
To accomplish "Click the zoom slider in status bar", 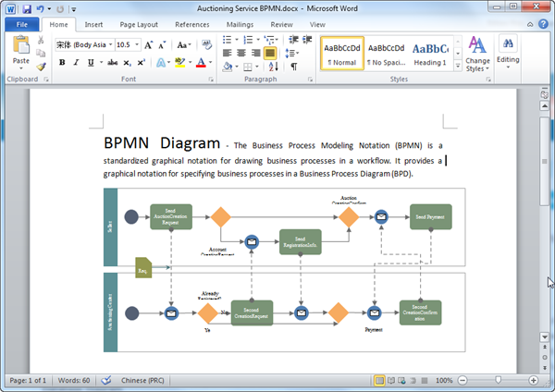I will pos(499,380).
